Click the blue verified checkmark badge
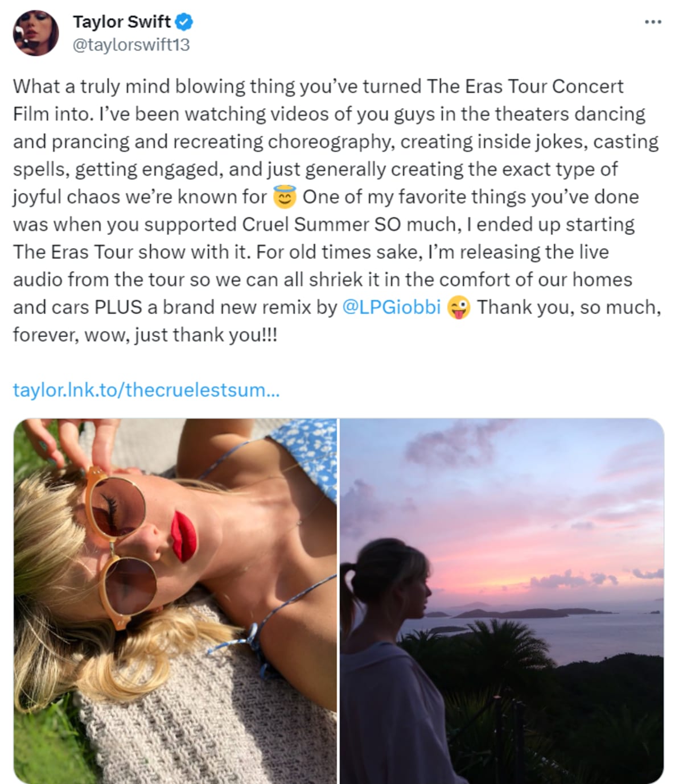The width and height of the screenshot is (683, 784). point(183,22)
